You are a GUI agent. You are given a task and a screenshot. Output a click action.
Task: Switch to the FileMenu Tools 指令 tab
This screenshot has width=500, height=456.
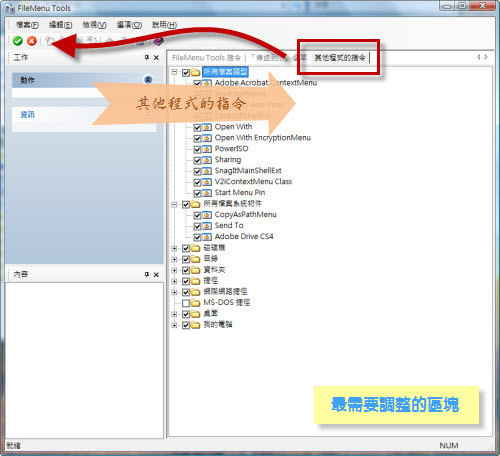coord(206,58)
